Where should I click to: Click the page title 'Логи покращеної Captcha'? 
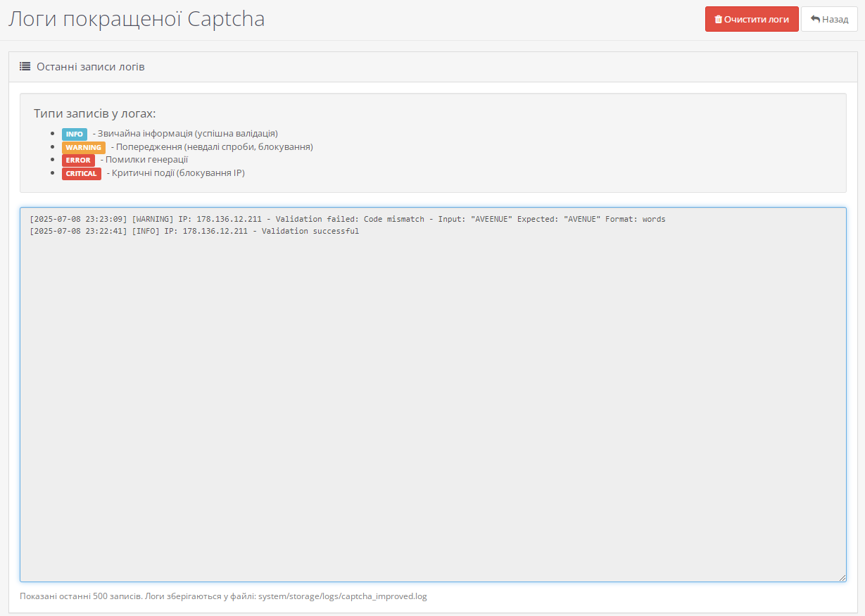(137, 19)
